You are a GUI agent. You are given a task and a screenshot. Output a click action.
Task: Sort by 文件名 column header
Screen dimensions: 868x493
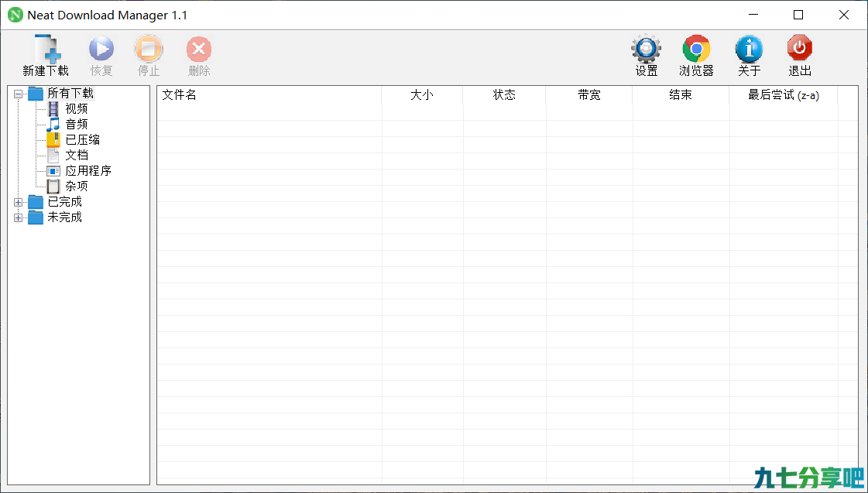click(x=269, y=95)
